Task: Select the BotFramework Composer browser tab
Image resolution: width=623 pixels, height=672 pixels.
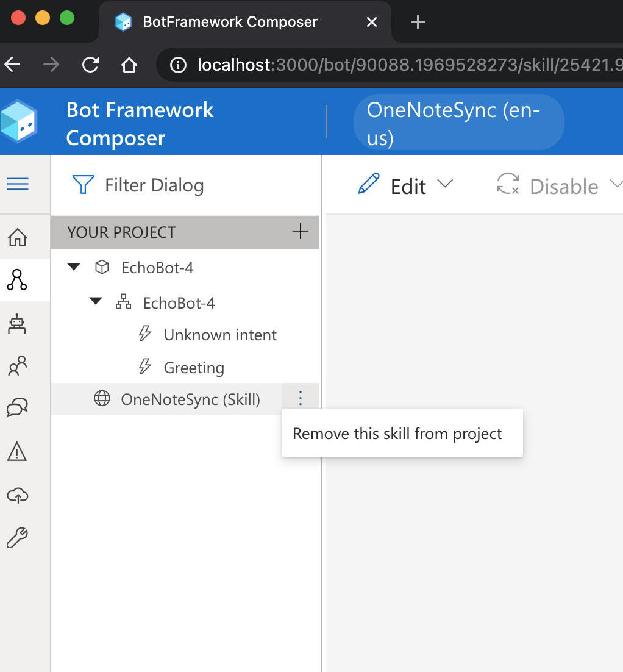Action: click(x=245, y=22)
